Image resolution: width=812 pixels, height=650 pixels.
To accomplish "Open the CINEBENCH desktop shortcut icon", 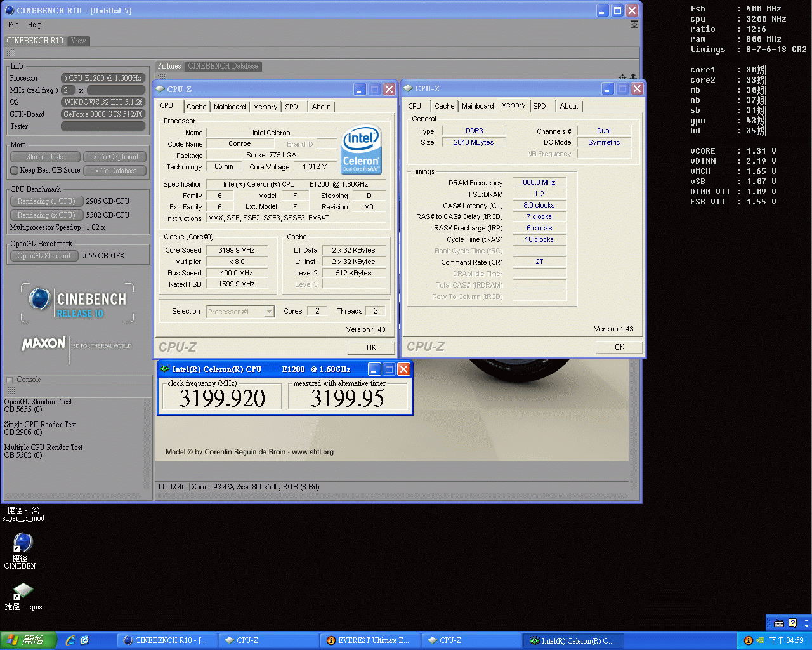I will (x=23, y=542).
